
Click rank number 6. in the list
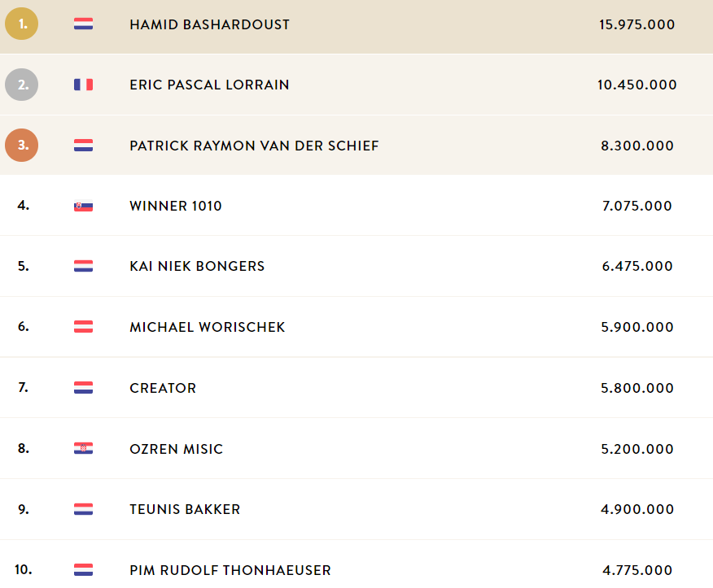coord(23,326)
